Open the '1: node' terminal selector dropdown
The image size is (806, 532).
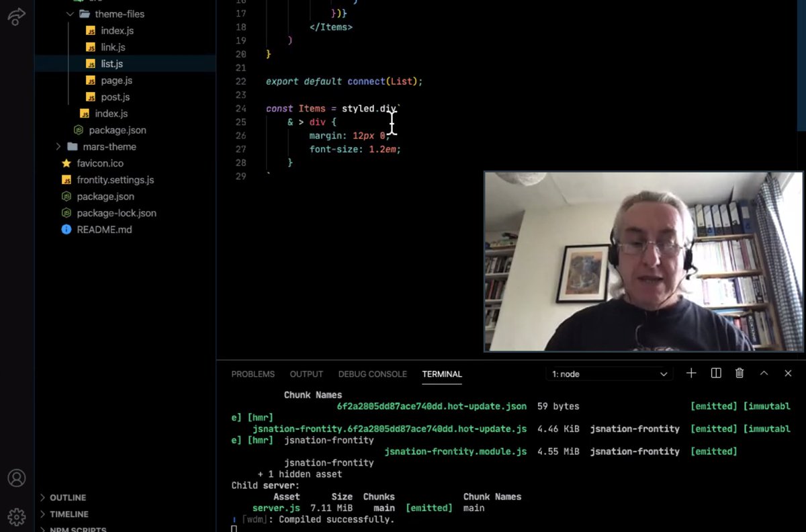608,373
